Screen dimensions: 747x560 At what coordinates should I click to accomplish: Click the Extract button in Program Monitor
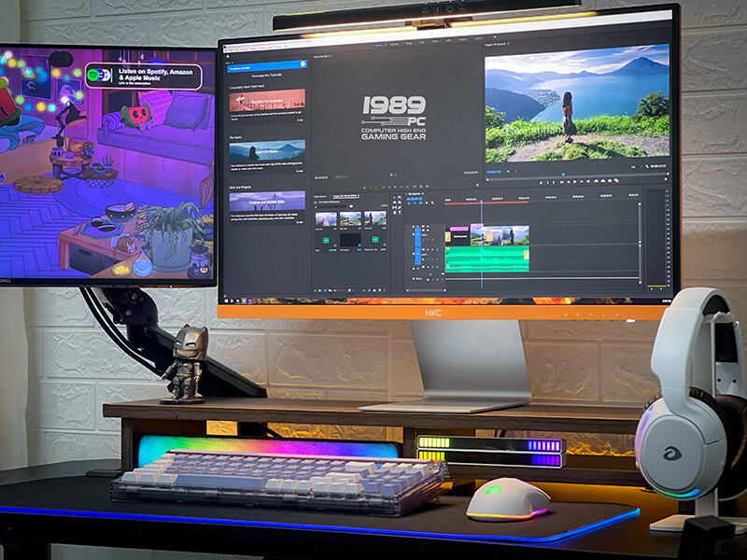tap(602, 181)
